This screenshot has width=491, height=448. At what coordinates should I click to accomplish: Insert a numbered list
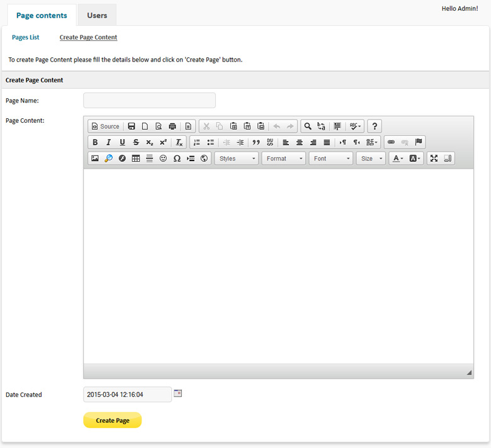(197, 142)
